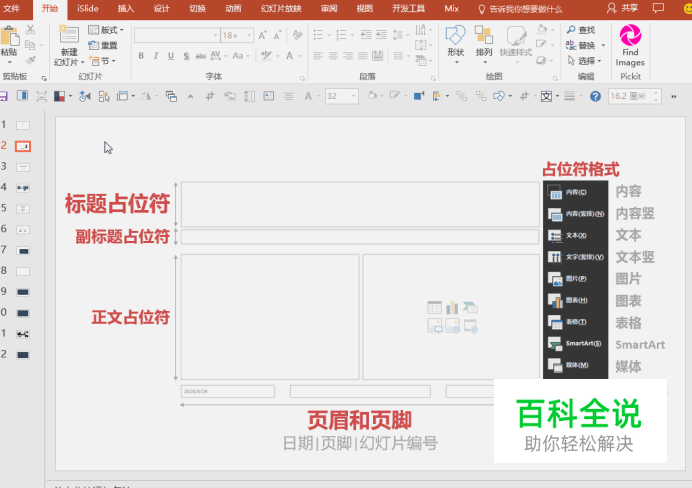Click the date footer placeholder box
Screen dimensions: 692x488
tap(228, 391)
